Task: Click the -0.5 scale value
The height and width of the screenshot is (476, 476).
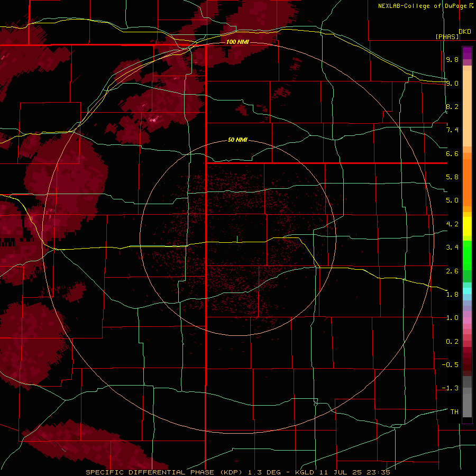Action: (450, 365)
